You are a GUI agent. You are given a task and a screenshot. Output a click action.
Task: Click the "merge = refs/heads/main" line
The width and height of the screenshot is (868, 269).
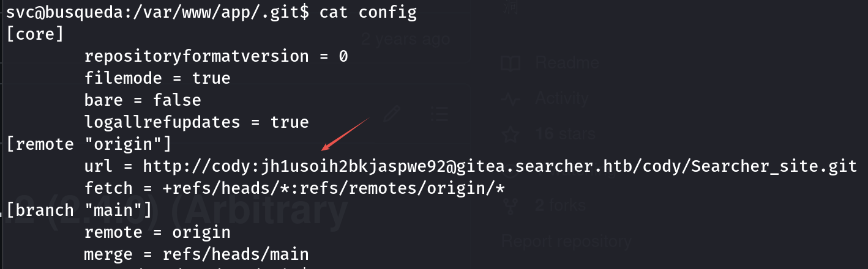(x=196, y=254)
